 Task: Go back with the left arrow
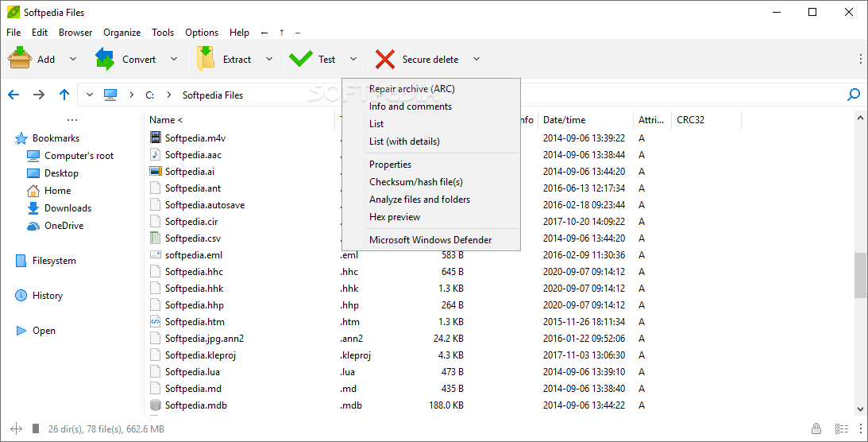tap(14, 95)
